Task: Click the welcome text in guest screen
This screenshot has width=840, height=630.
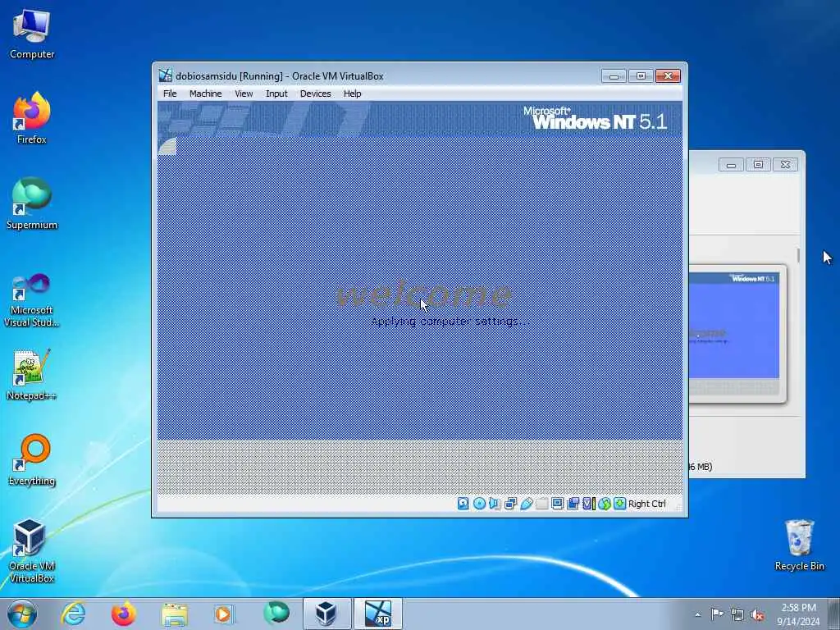Action: click(424, 294)
